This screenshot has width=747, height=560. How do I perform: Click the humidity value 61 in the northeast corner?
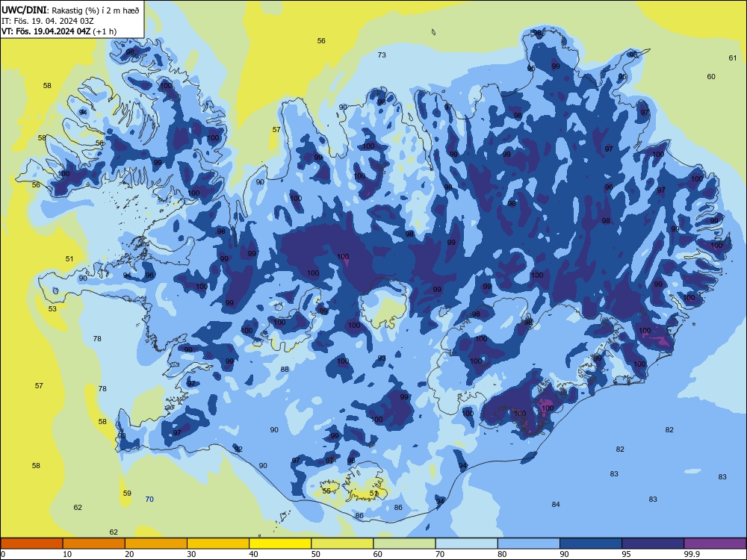coord(733,58)
